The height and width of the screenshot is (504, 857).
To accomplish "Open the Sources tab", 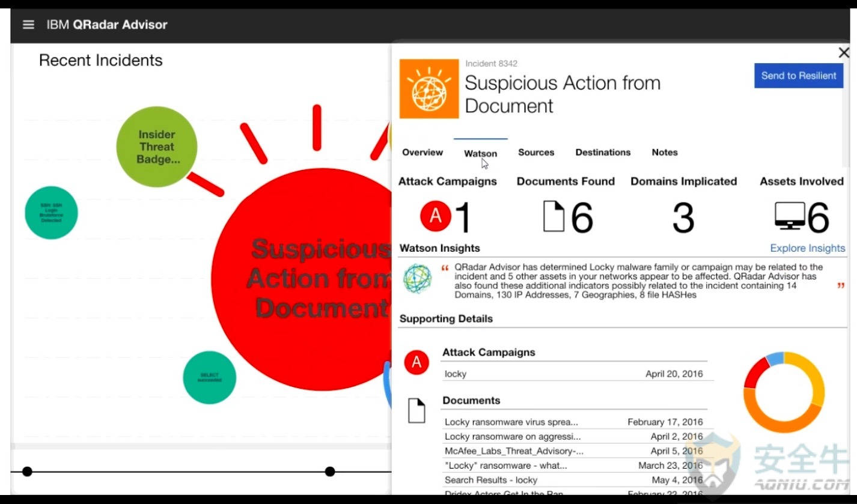I will 536,153.
